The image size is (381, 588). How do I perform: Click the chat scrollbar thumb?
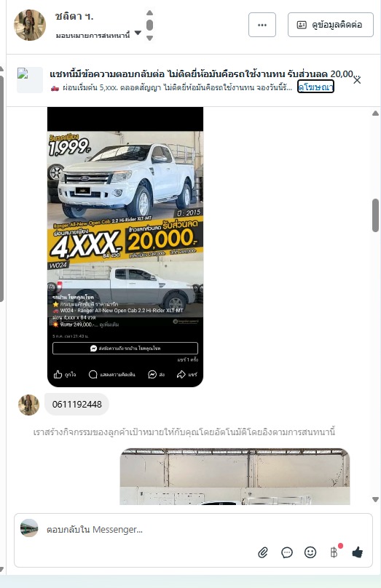375,215
